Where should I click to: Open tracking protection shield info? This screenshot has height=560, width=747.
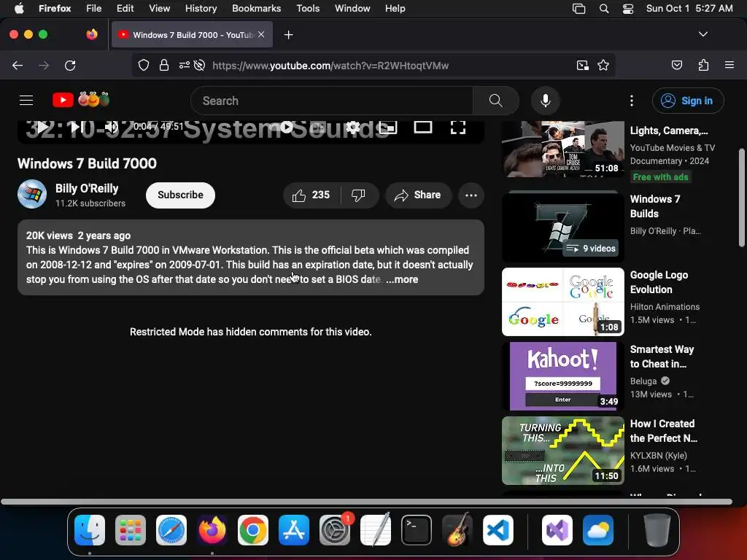point(144,65)
